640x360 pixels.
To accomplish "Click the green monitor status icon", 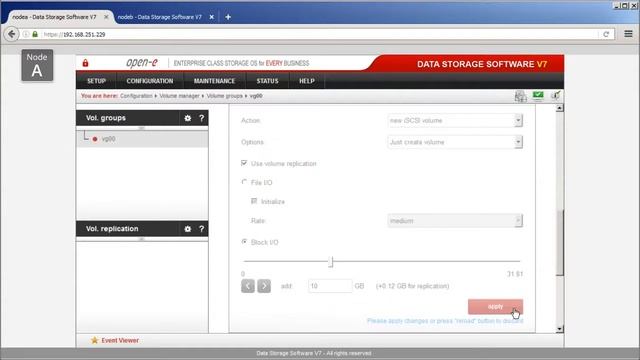I will click(538, 96).
